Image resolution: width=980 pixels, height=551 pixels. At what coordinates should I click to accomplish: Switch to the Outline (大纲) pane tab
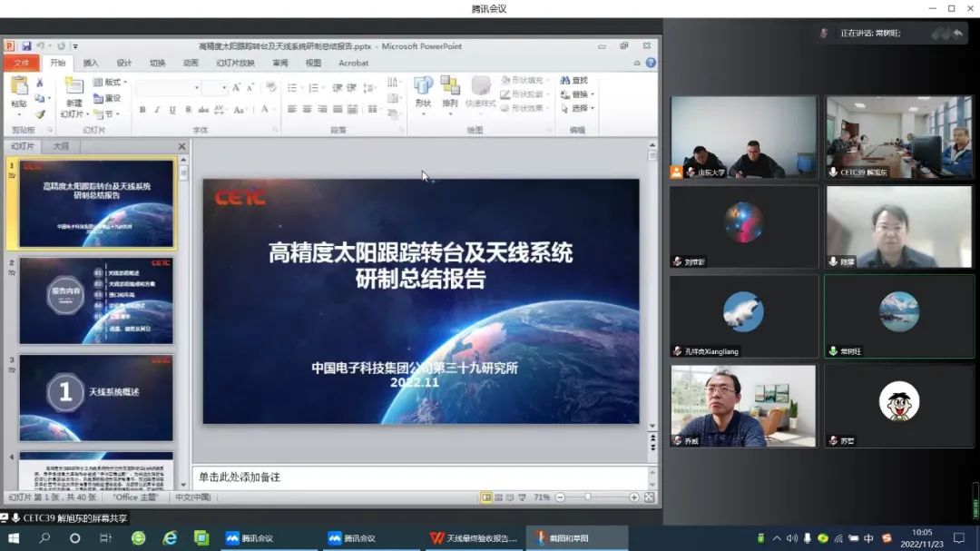(x=61, y=146)
